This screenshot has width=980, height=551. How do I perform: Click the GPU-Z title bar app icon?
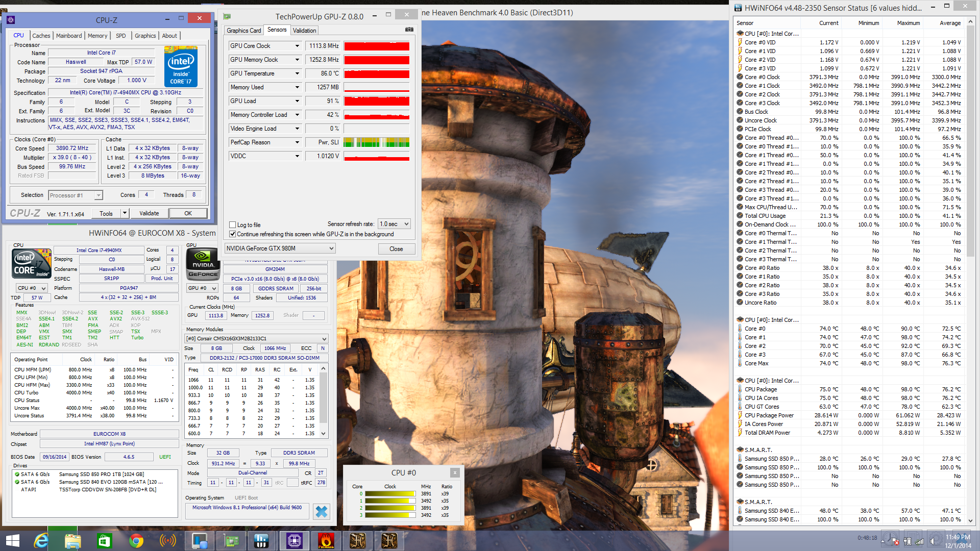point(227,16)
